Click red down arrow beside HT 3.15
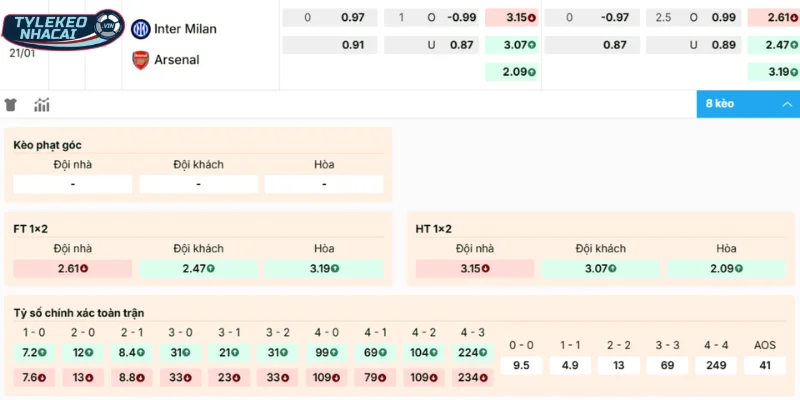The height and width of the screenshot is (400, 800). pyautogui.click(x=488, y=269)
